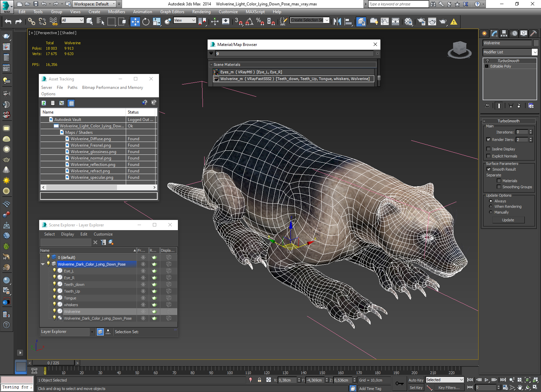Image resolution: width=541 pixels, height=392 pixels.
Task: Activate the Select and Rotate tool
Action: 146,21
